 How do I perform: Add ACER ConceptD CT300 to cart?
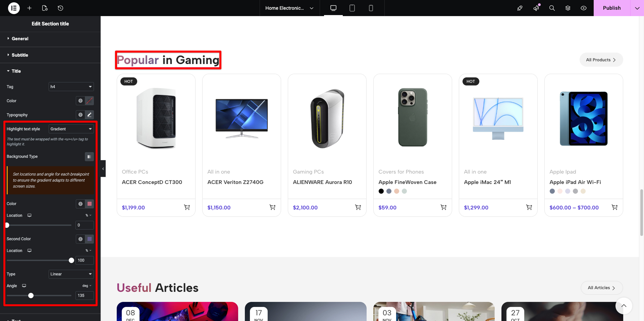tap(187, 207)
